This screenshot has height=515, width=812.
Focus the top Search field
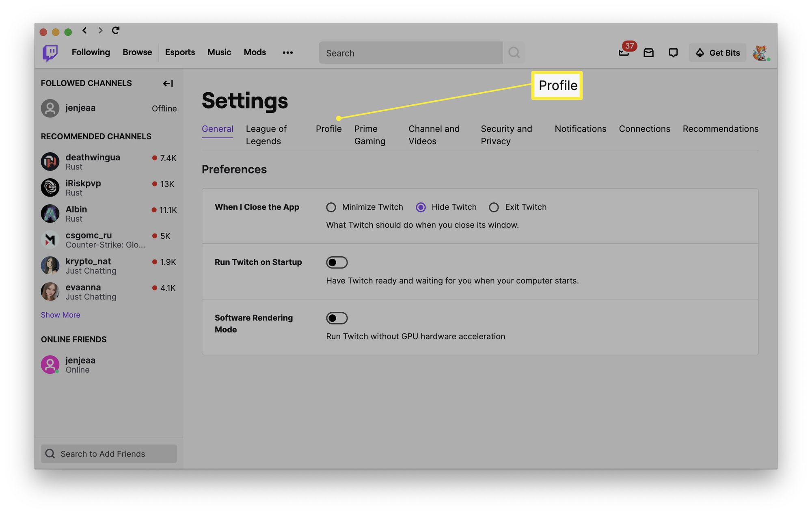pyautogui.click(x=411, y=53)
